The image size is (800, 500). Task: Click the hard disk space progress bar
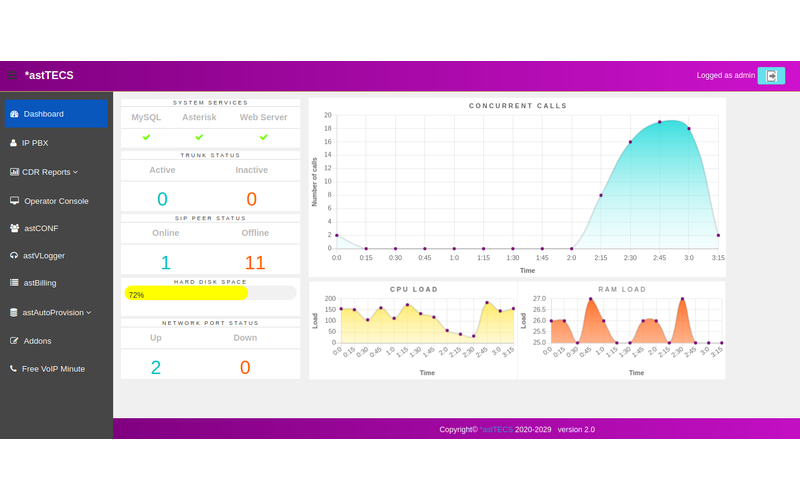210,294
